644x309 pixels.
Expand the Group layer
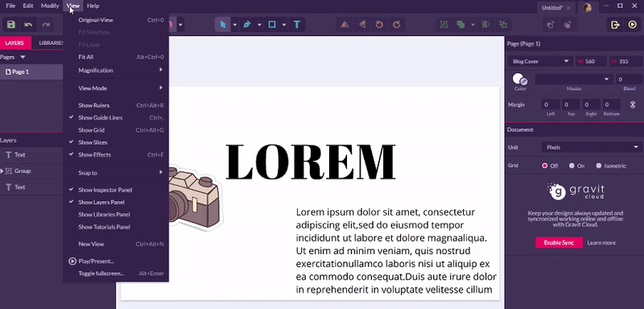[x=2, y=171]
